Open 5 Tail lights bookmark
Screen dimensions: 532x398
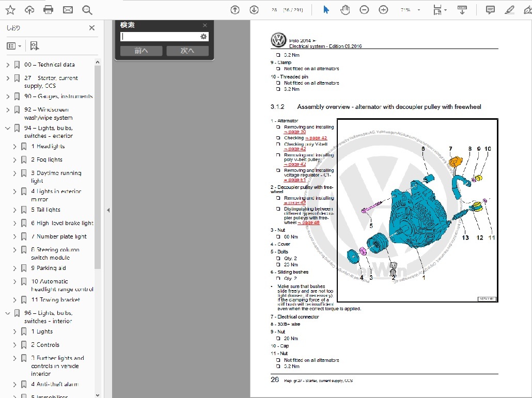point(46,210)
